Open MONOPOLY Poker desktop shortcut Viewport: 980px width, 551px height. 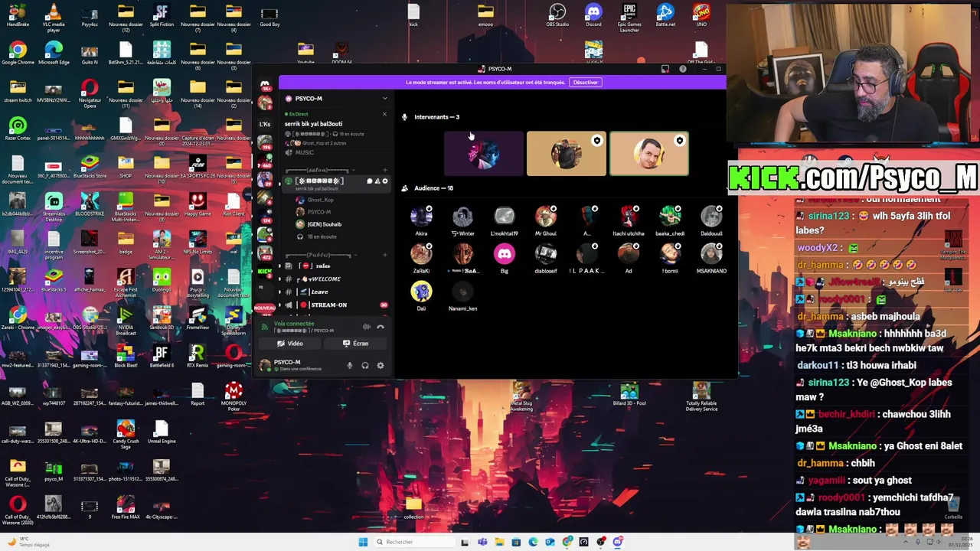tap(234, 396)
